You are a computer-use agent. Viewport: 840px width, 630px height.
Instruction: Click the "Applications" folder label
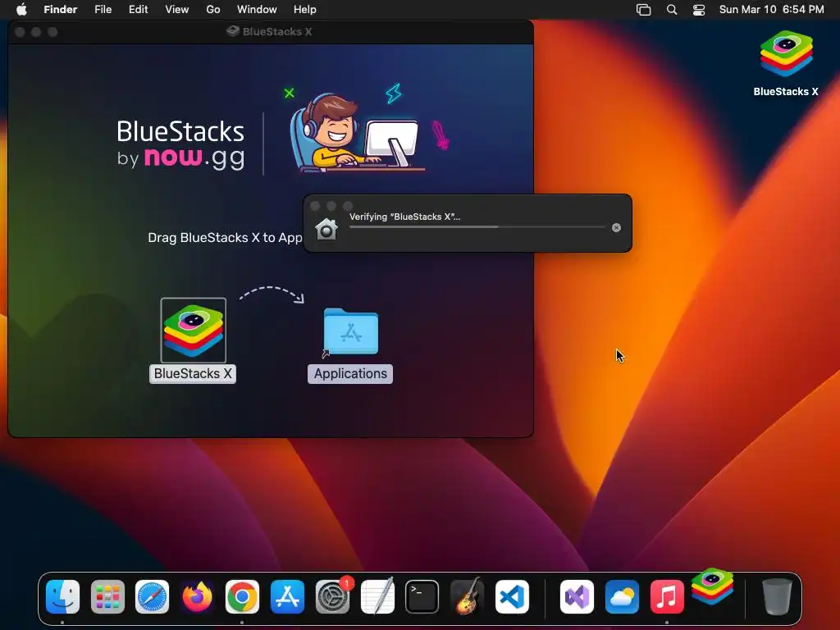350,373
